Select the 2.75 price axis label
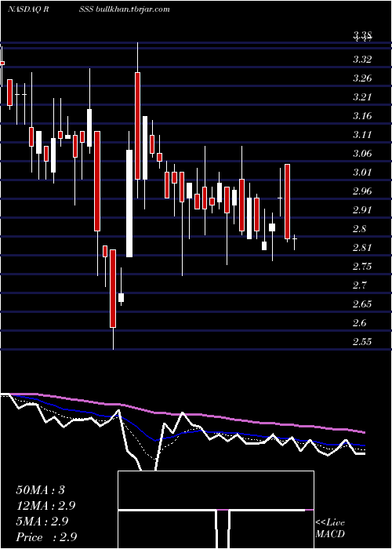This screenshot has width=392, height=549. click(362, 267)
